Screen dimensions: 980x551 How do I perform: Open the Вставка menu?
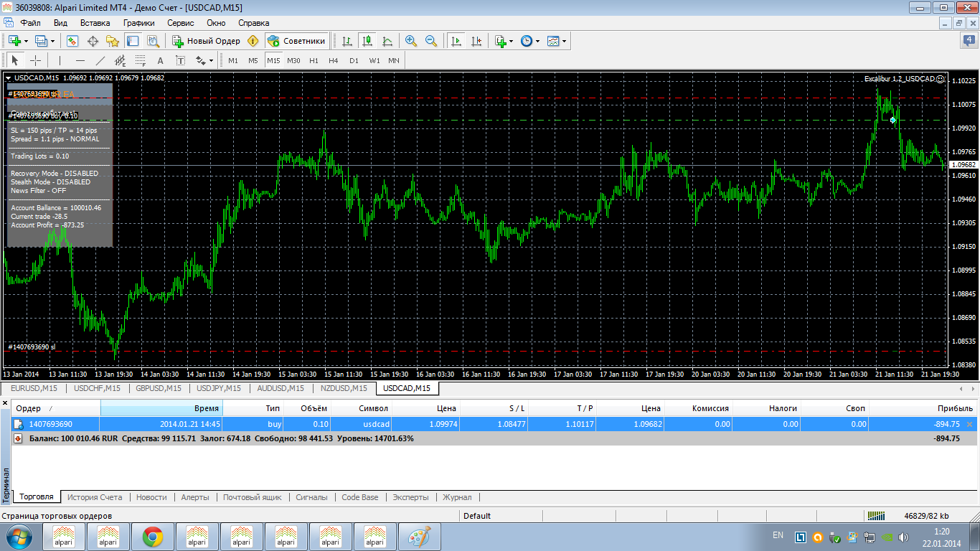(x=95, y=23)
